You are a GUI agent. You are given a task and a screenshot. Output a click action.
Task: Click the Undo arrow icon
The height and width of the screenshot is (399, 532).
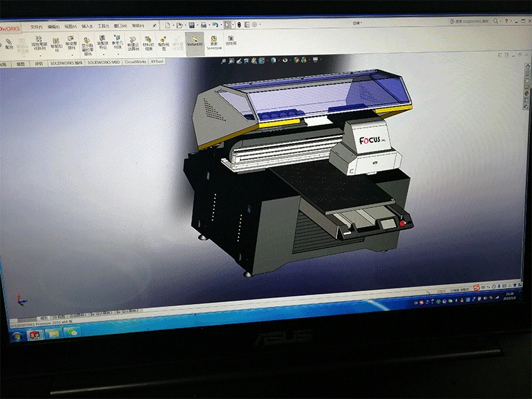click(x=216, y=25)
